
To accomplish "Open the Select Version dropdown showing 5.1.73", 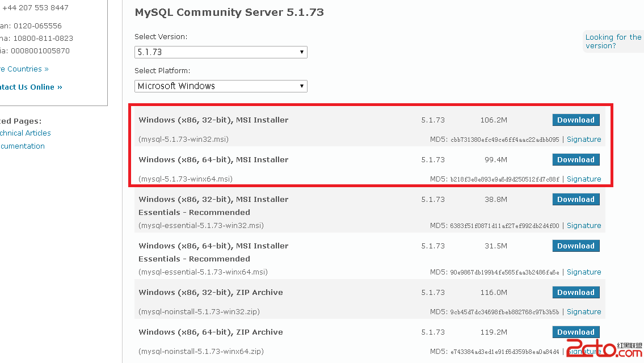I will (221, 52).
